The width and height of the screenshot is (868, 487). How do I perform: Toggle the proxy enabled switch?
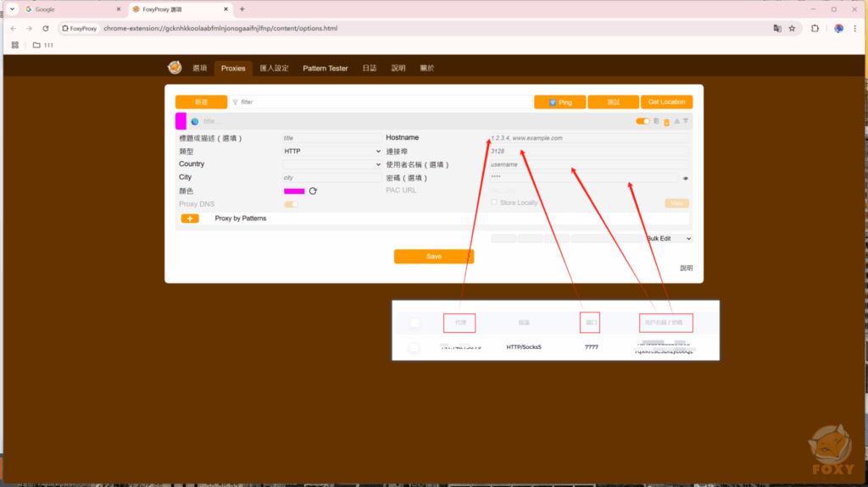[x=643, y=121]
